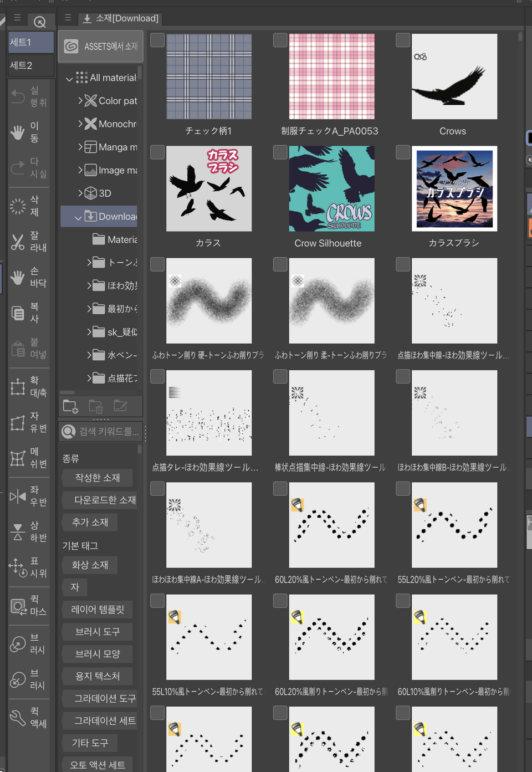Screen dimensions: 532x772
Task: Tick the checkbox for 点描タレ material
Action: [x=157, y=376]
